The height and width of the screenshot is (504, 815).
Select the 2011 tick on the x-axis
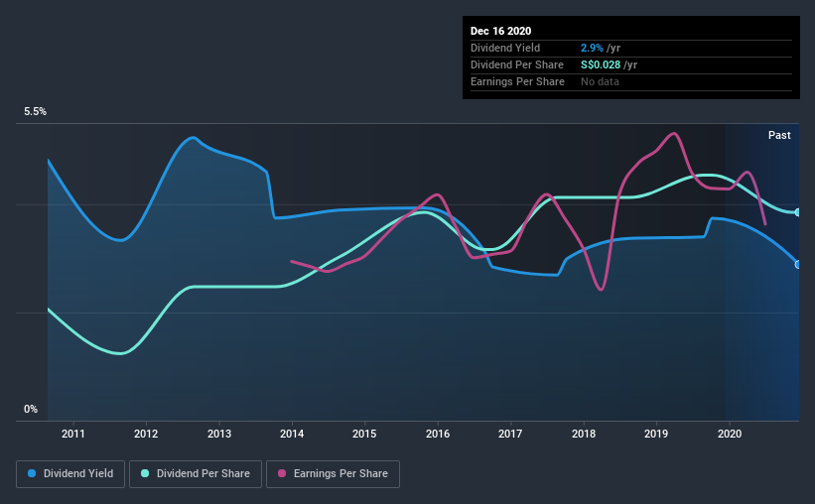(x=73, y=434)
